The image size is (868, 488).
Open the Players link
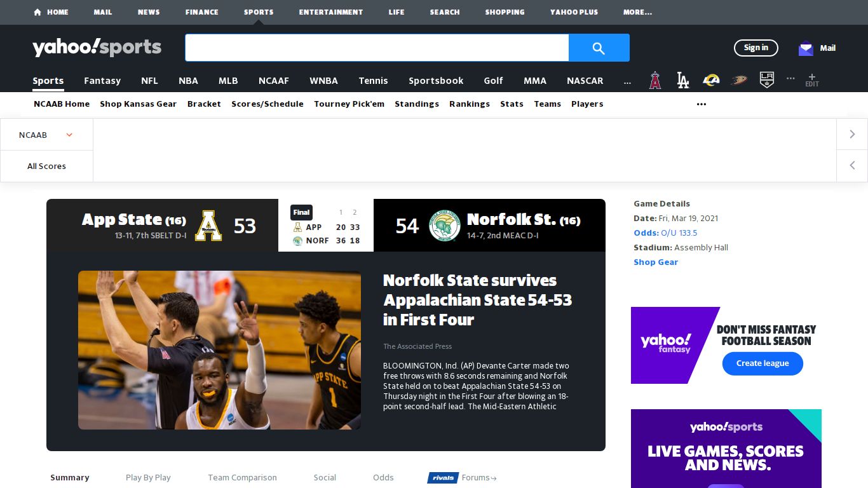pos(587,104)
